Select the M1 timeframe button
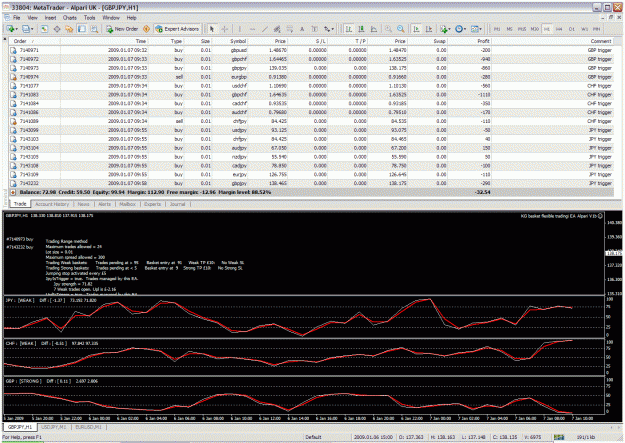Screen dimensions: 625x443 point(497,29)
